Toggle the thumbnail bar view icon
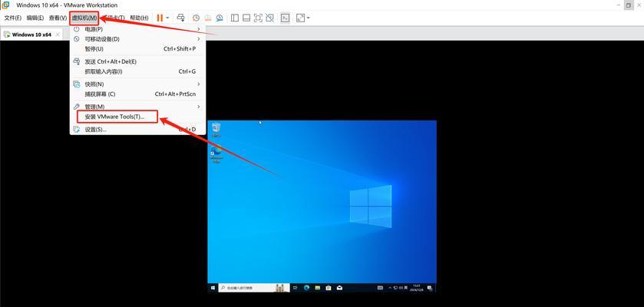 pyautogui.click(x=246, y=18)
